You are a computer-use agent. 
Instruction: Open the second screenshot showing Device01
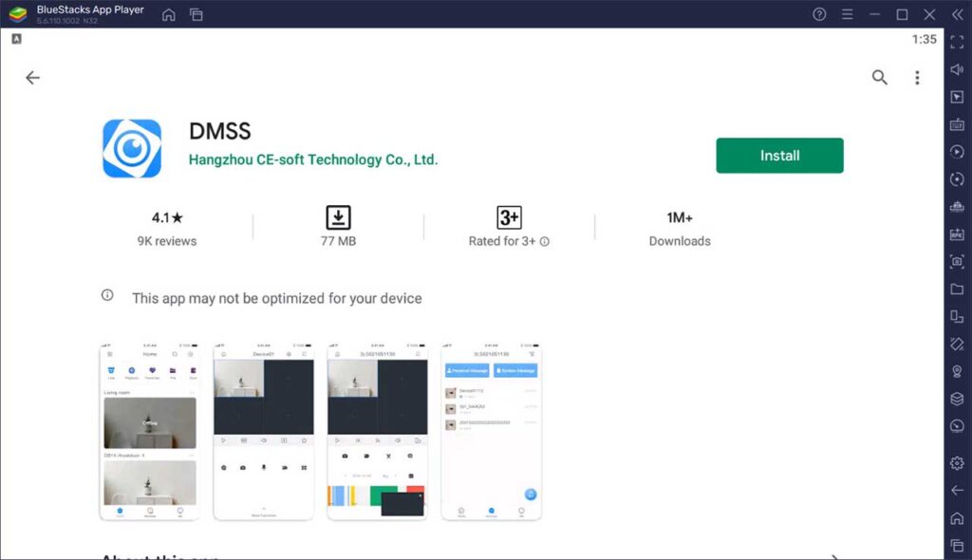(x=264, y=430)
